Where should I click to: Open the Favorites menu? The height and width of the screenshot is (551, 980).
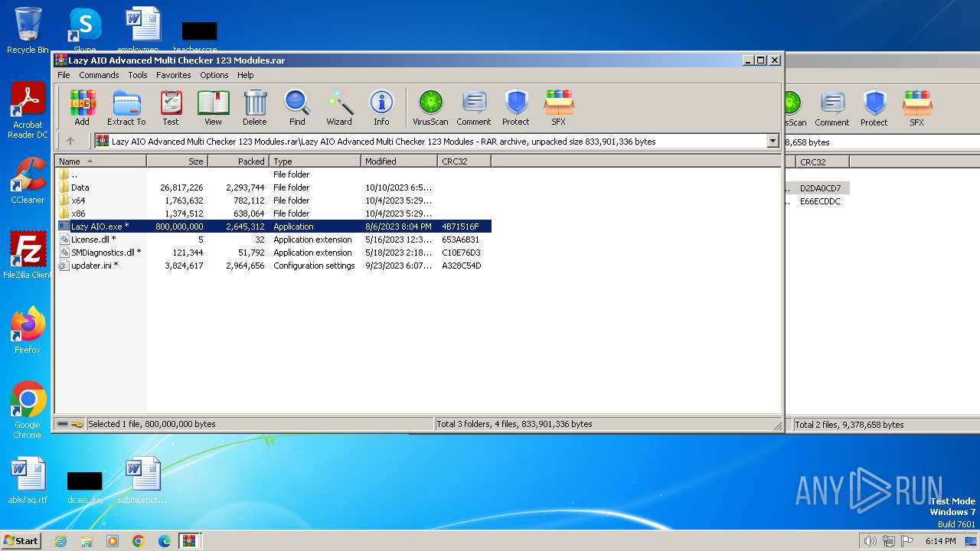tap(174, 75)
